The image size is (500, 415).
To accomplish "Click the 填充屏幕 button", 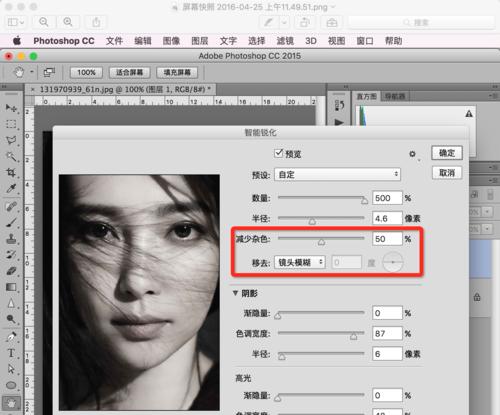I will (177, 72).
